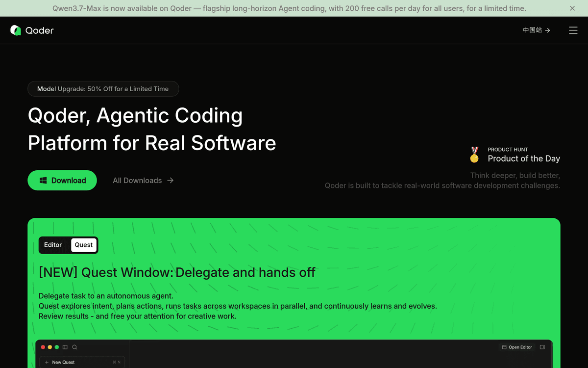Dismiss the Qwen3.7-Max announcement banner
588x368 pixels.
572,8
